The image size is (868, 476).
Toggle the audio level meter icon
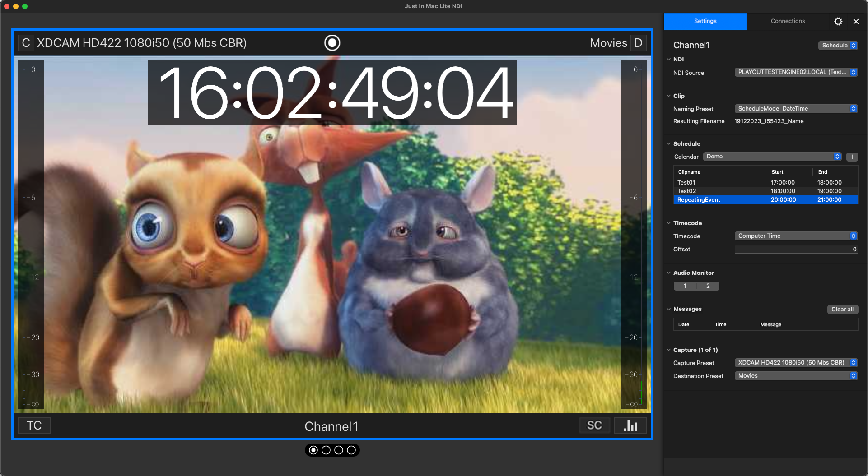630,425
